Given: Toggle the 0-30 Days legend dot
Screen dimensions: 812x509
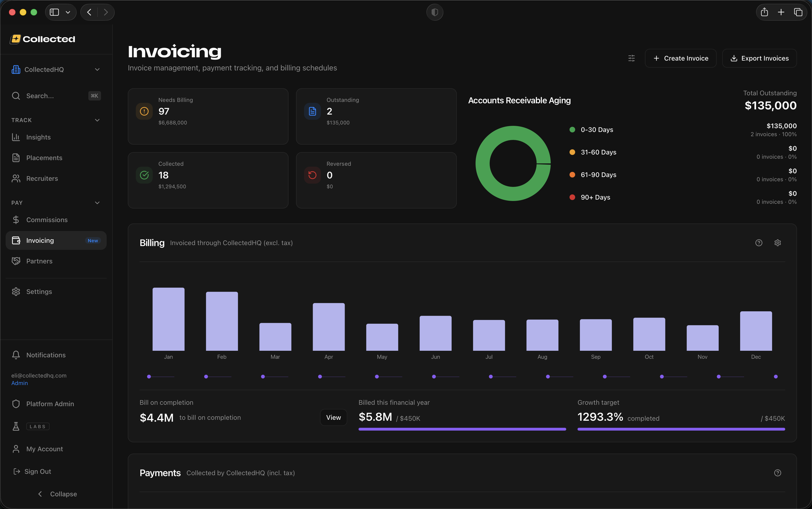Looking at the screenshot, I should (572, 130).
